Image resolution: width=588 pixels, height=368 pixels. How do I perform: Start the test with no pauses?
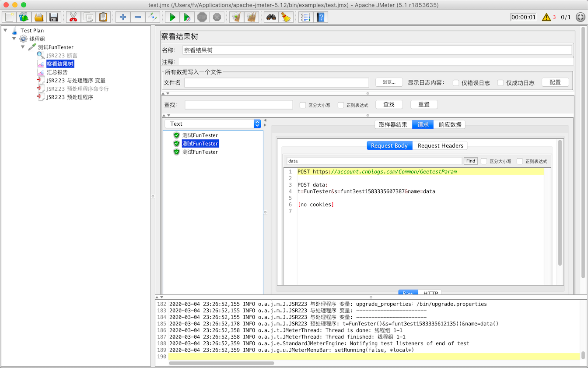(x=187, y=17)
